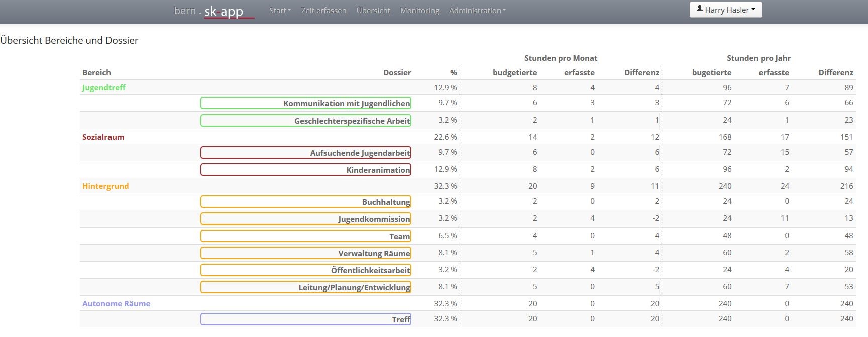868x337 pixels.
Task: Open the Jugendkommission dossier
Action: click(306, 219)
